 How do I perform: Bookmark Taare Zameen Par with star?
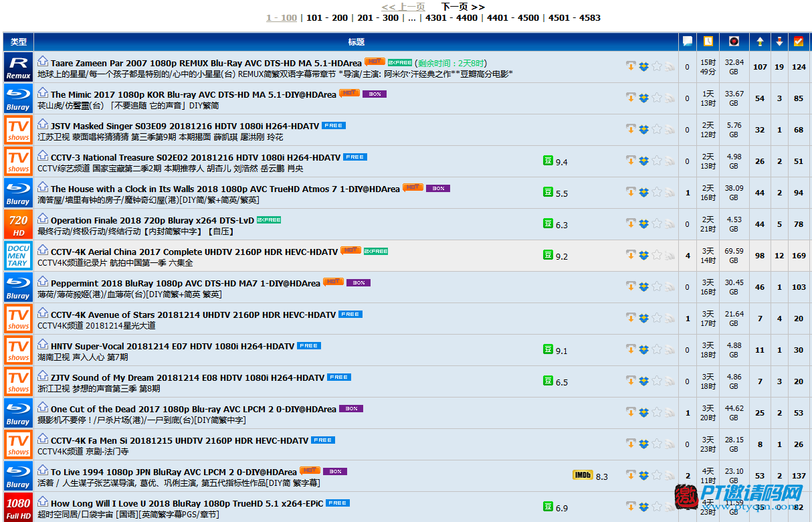point(657,66)
